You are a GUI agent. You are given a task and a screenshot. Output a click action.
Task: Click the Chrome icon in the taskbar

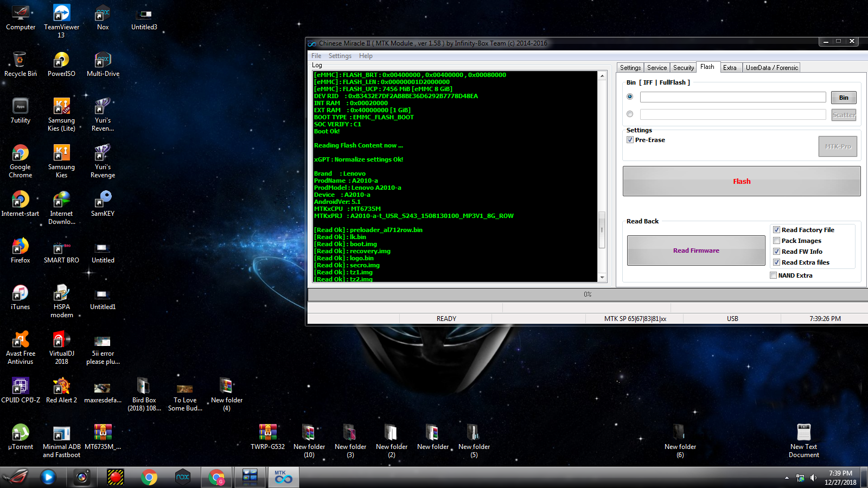(149, 477)
